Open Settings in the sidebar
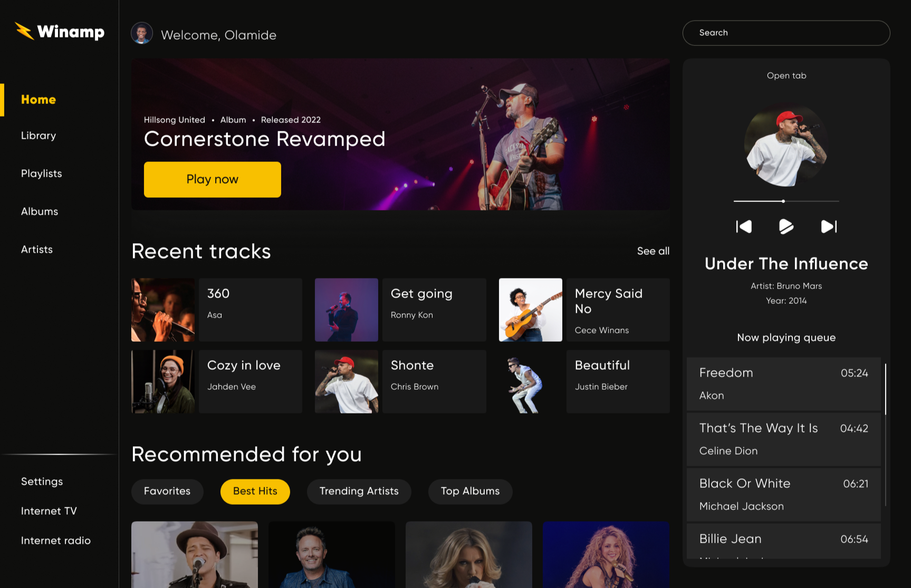 [x=42, y=481]
